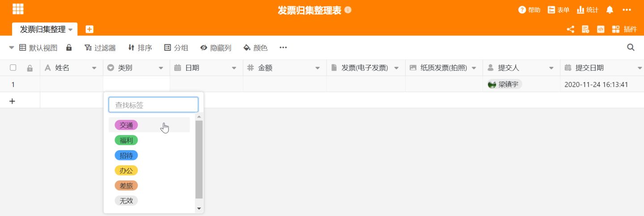Screen dimensions: 644x216
Task: Open 提交人 column dropdown
Action: (551, 68)
